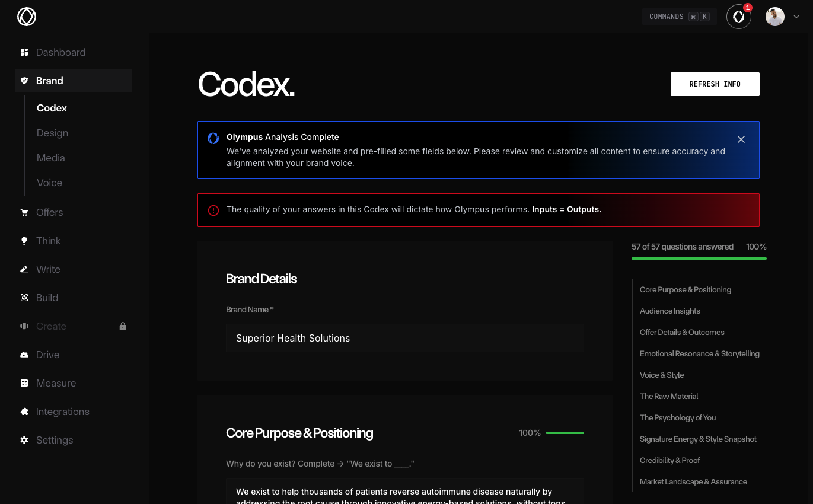Jump to Audience Insights section
Screen dimensions: 813x504
(x=669, y=311)
